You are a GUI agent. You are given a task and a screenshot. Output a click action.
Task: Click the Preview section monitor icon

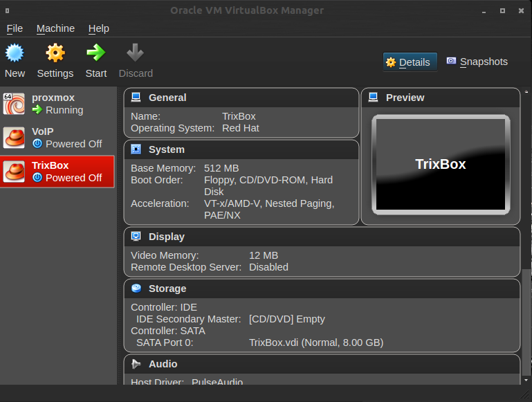373,98
